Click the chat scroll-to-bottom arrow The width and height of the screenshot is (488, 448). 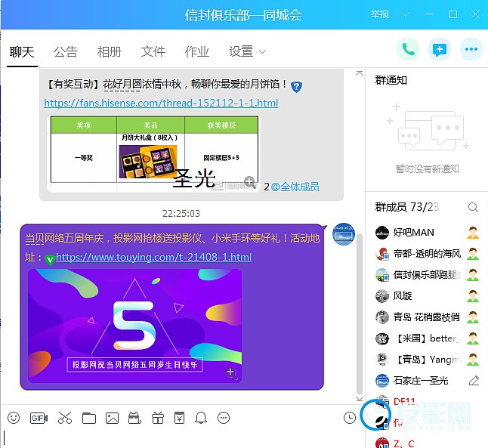tap(360, 398)
